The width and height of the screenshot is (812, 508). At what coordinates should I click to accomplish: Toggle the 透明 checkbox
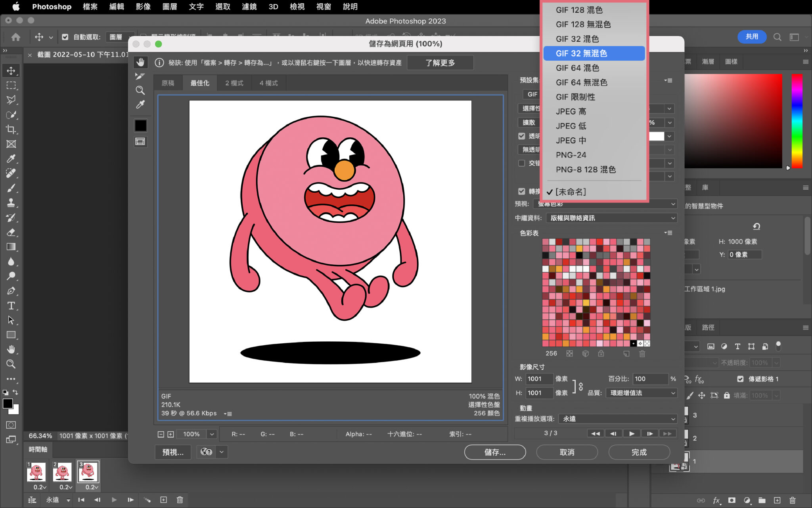coord(522,136)
